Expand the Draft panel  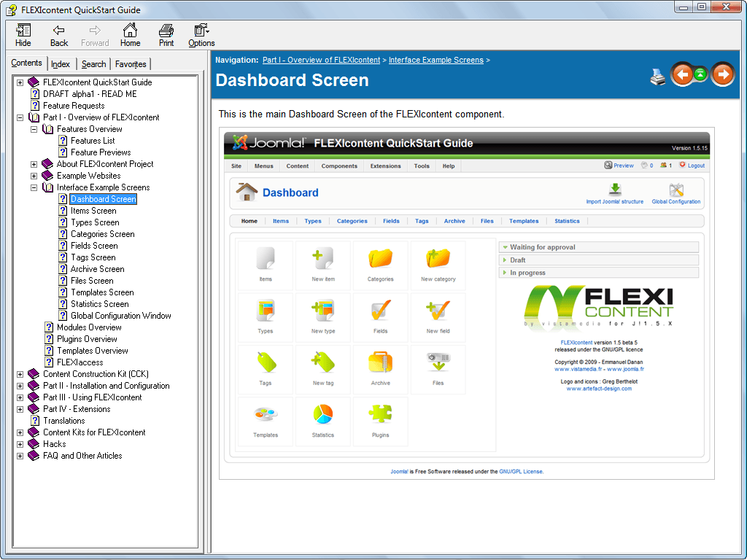coord(599,260)
